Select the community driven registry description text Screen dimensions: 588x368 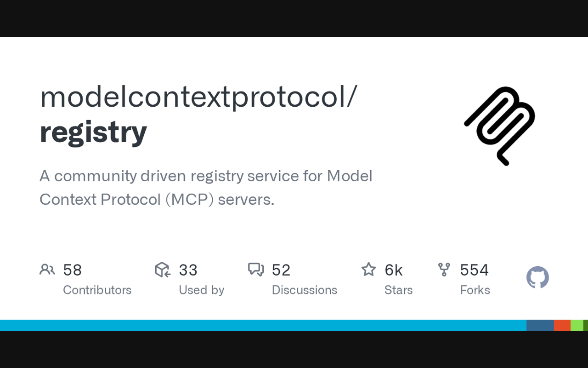point(205,187)
